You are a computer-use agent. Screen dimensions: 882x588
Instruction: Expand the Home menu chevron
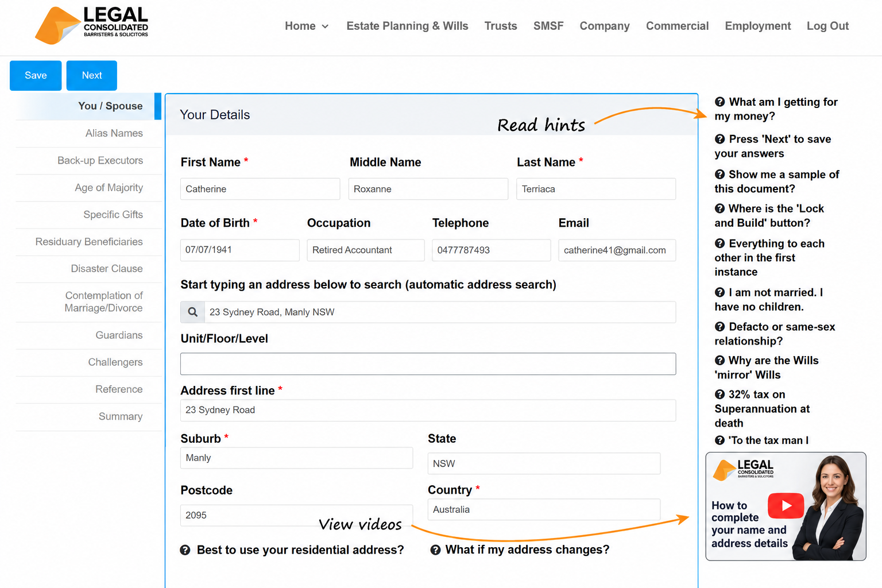coord(325,26)
